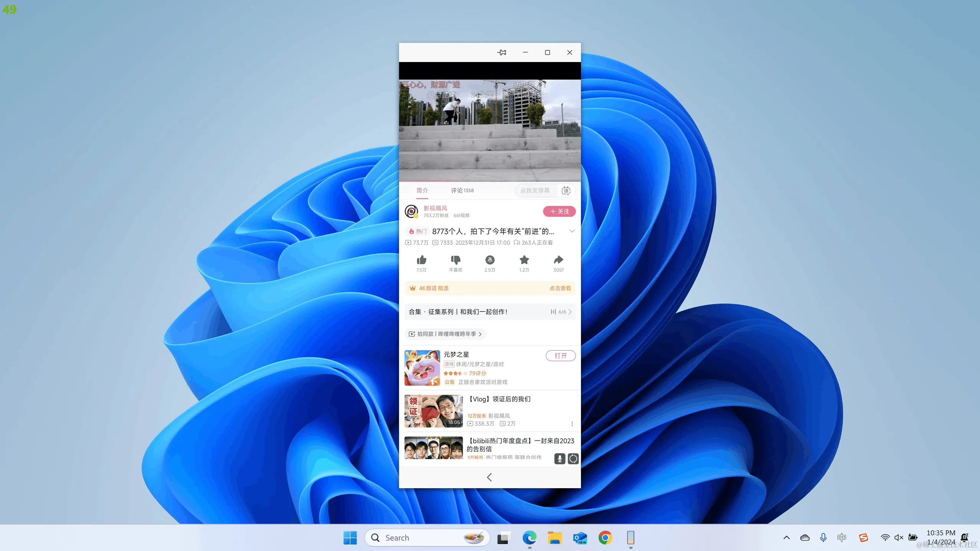Switch to the 评论 1358 tab
The image size is (980, 551).
tap(462, 190)
